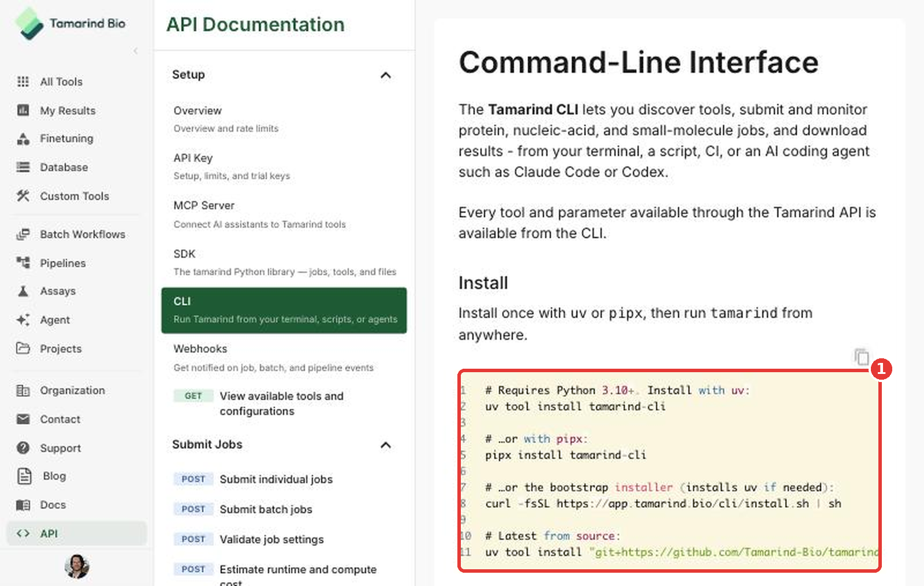Collapse the Setup section

(x=386, y=75)
